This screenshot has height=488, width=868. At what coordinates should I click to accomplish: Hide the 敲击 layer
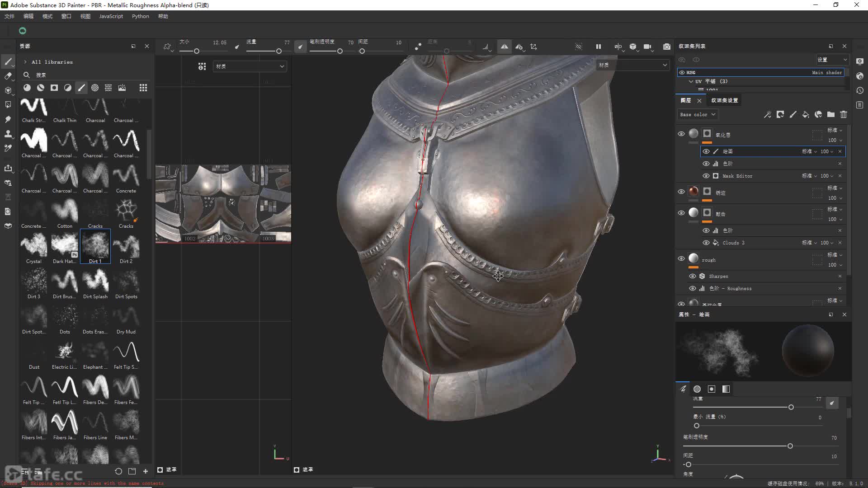pos(681,213)
